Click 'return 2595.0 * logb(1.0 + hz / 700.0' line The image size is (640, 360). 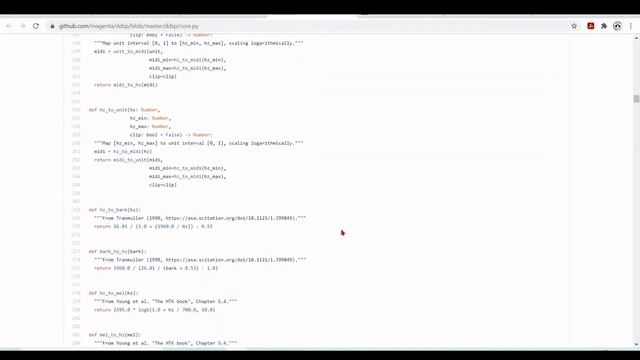pyautogui.click(x=155, y=310)
